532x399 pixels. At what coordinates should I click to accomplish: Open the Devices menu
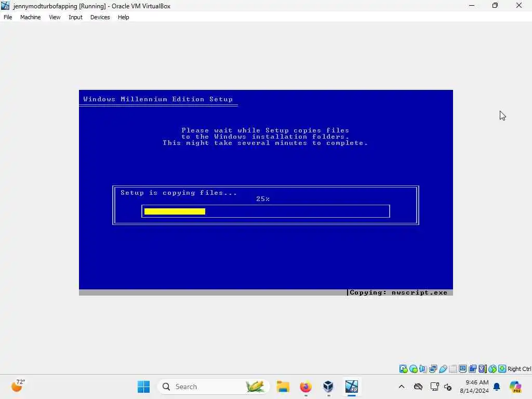[100, 17]
